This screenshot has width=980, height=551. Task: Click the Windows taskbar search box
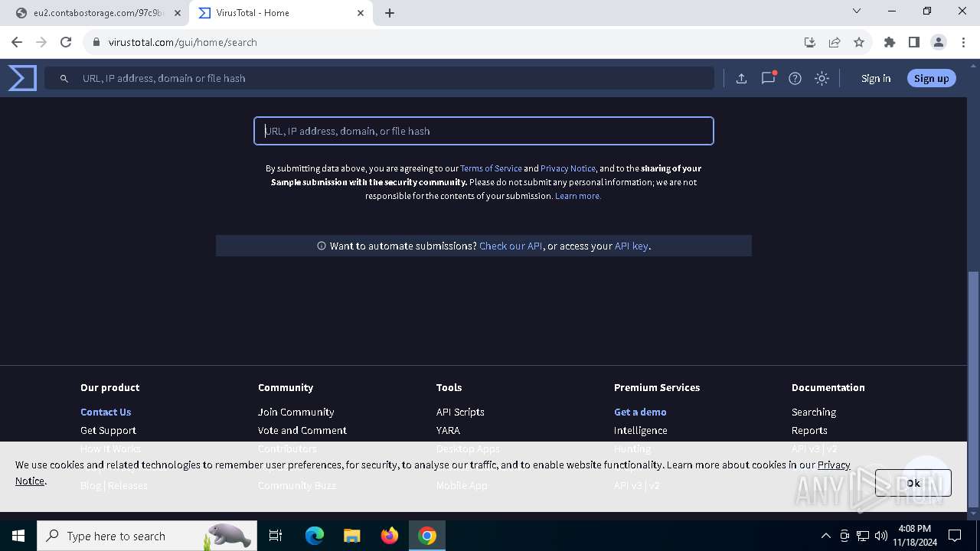[x=147, y=536]
